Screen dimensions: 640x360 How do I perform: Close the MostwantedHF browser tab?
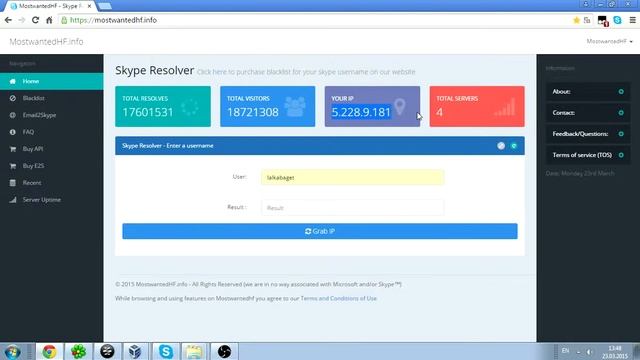(89, 6)
